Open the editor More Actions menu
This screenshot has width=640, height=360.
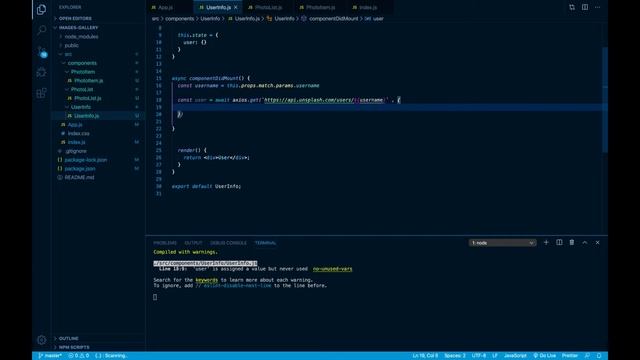tap(598, 7)
